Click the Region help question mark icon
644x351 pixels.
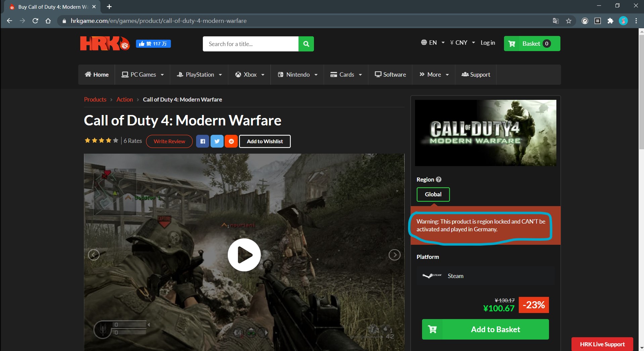point(439,180)
